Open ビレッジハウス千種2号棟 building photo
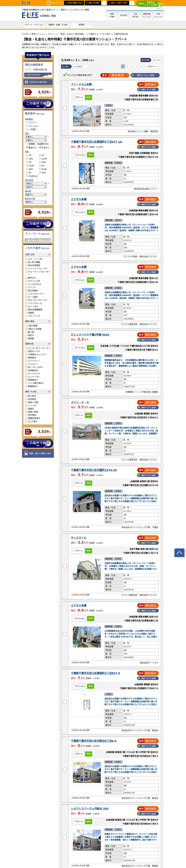 87,365
